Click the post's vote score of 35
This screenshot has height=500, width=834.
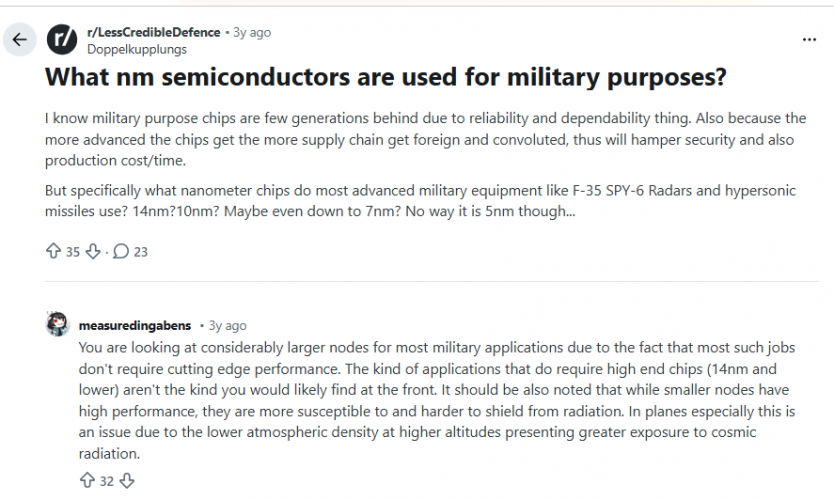[x=73, y=252]
